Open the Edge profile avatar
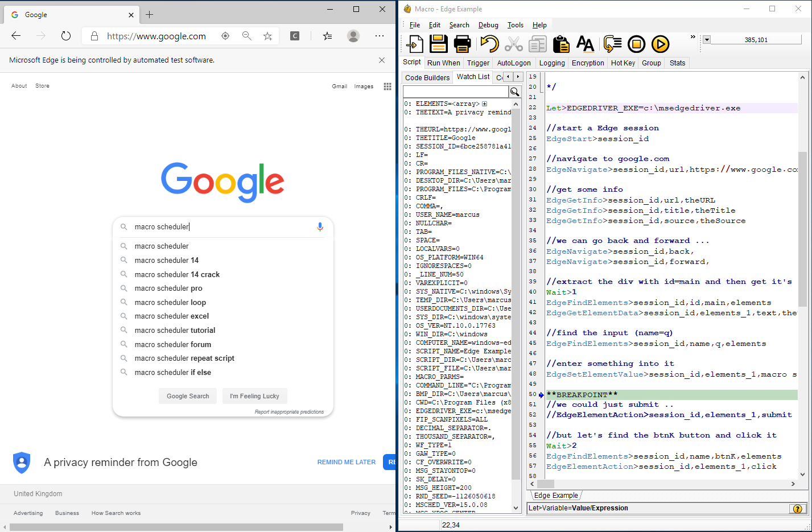This screenshot has width=812, height=532. click(353, 36)
